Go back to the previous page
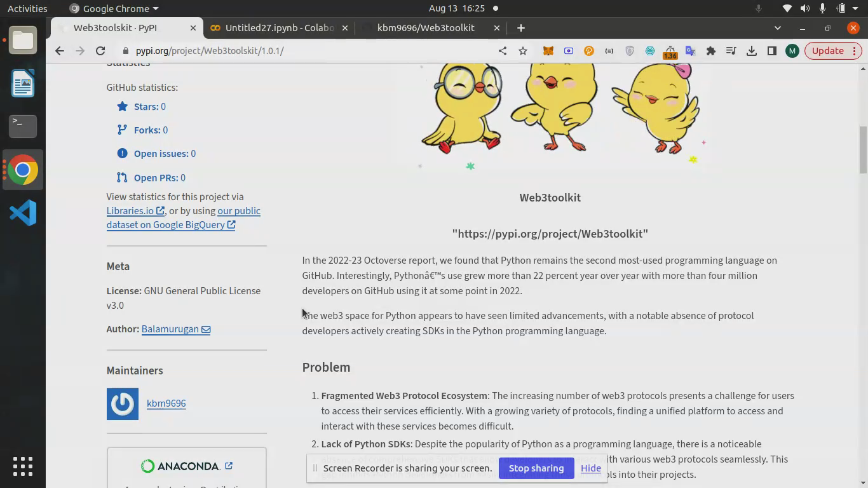The width and height of the screenshot is (868, 488). click(60, 51)
